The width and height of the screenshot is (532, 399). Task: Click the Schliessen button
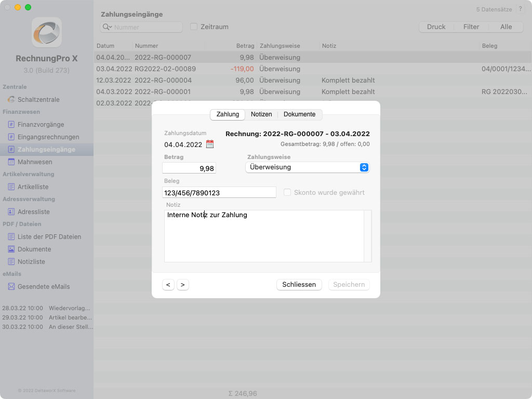coord(299,285)
